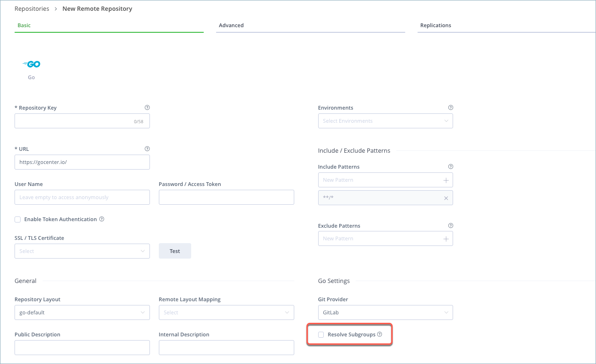The height and width of the screenshot is (364, 596).
Task: Enable Token Authentication
Action: 17,219
